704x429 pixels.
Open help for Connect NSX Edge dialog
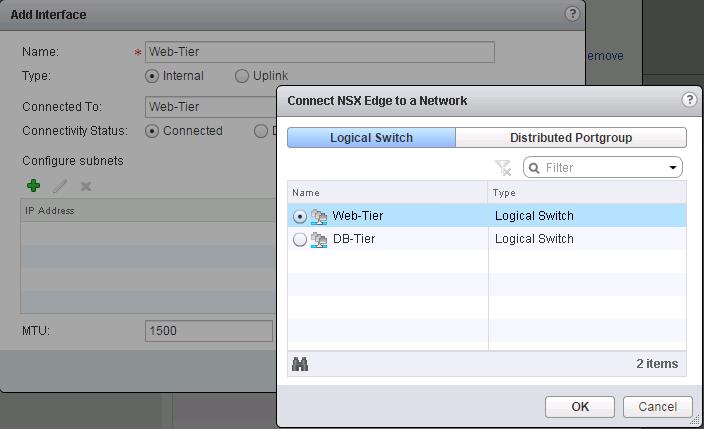[689, 99]
